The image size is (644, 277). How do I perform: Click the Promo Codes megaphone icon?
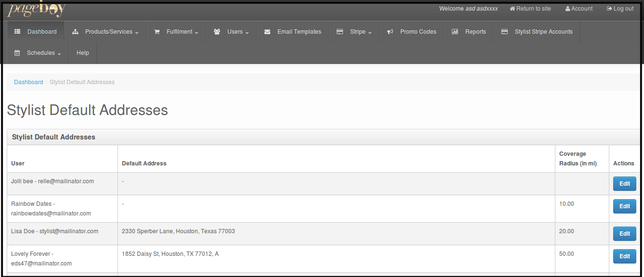pos(390,32)
